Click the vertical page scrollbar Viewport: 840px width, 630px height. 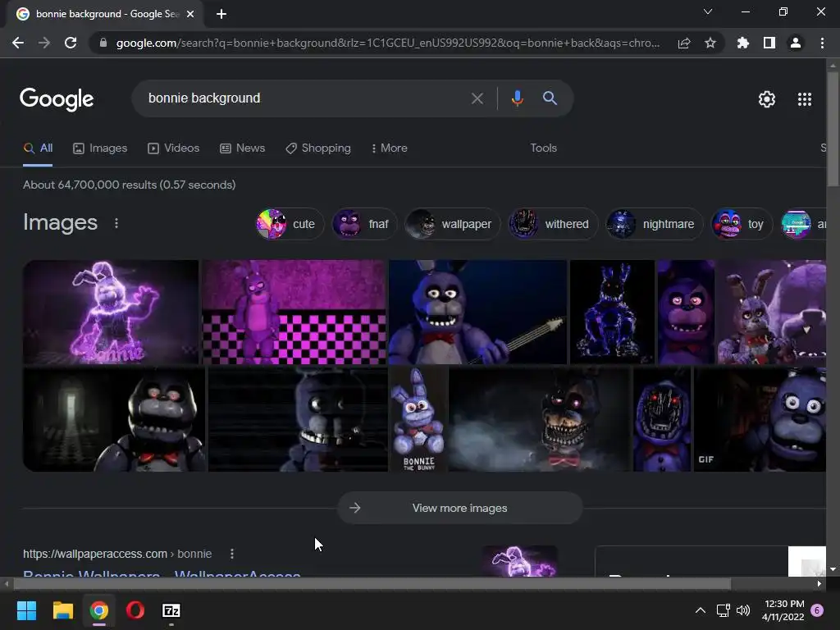tap(833, 129)
